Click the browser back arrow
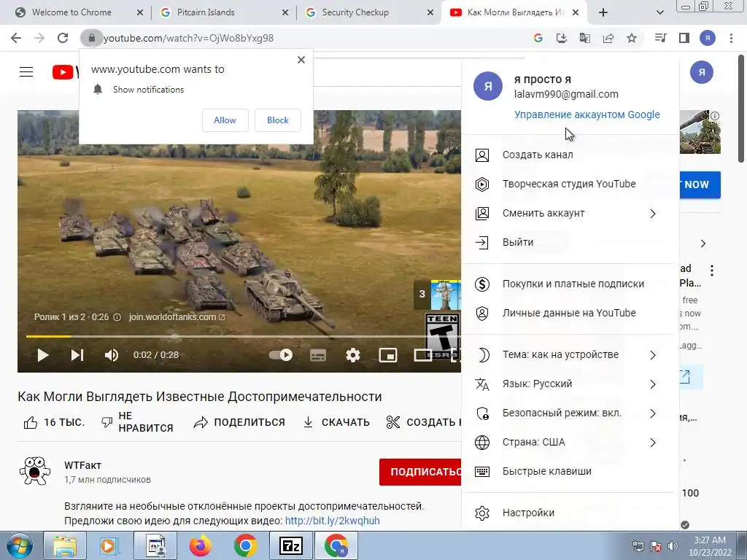The image size is (747, 560). coord(16,38)
